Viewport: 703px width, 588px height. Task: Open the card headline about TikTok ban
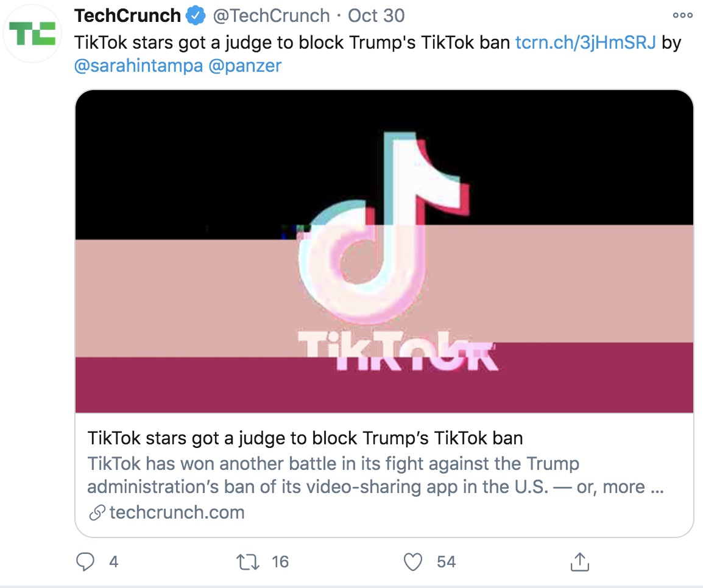305,438
